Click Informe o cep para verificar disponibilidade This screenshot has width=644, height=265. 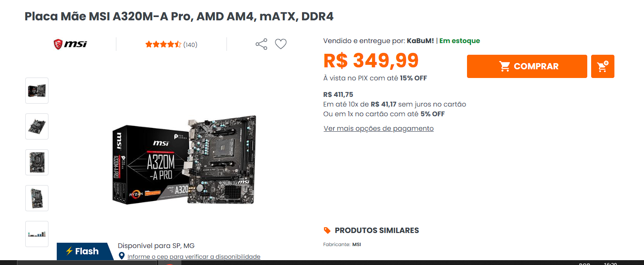coord(194,257)
